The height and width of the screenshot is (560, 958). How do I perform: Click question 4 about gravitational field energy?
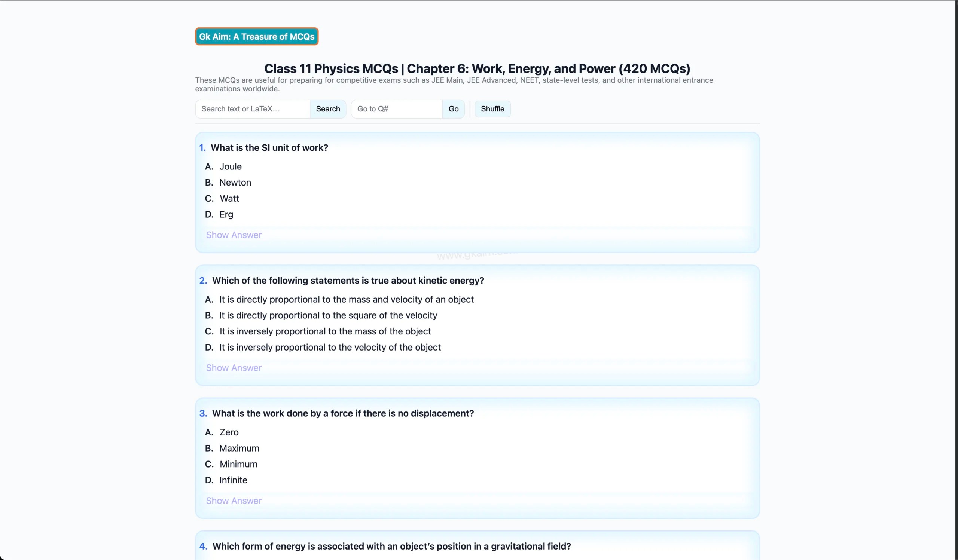tap(391, 546)
